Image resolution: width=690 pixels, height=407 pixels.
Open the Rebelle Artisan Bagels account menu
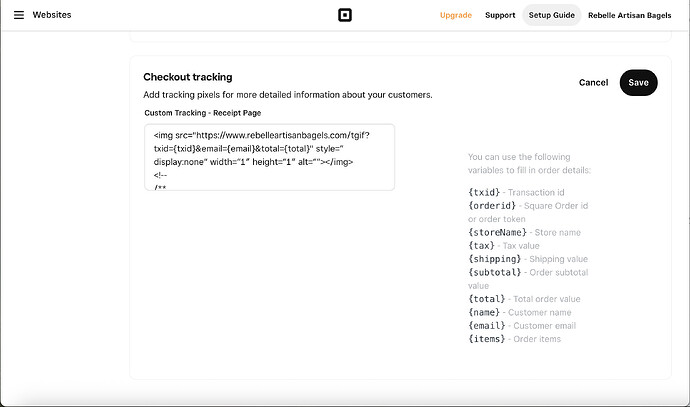[630, 15]
